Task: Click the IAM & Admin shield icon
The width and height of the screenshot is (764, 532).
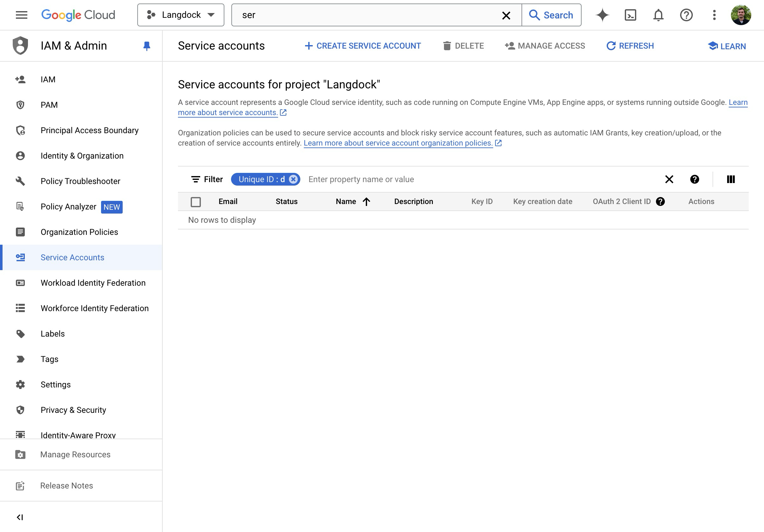Action: point(20,45)
